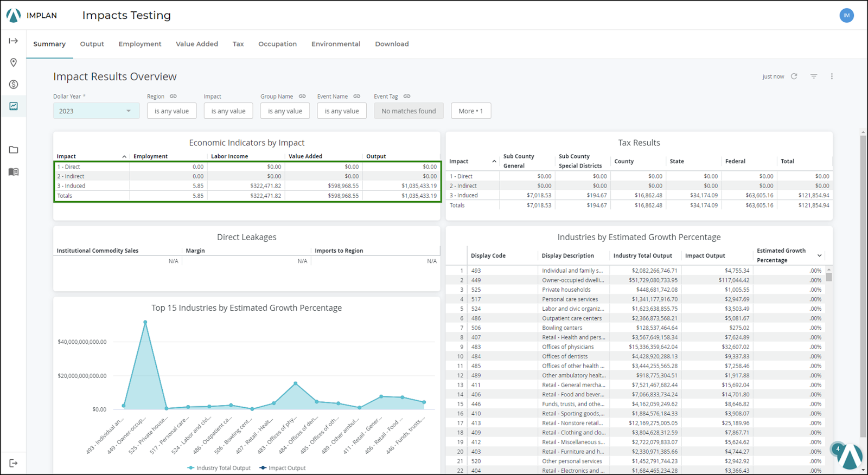The width and height of the screenshot is (868, 475).
Task: Click the user avatar in top right
Action: pos(846,15)
